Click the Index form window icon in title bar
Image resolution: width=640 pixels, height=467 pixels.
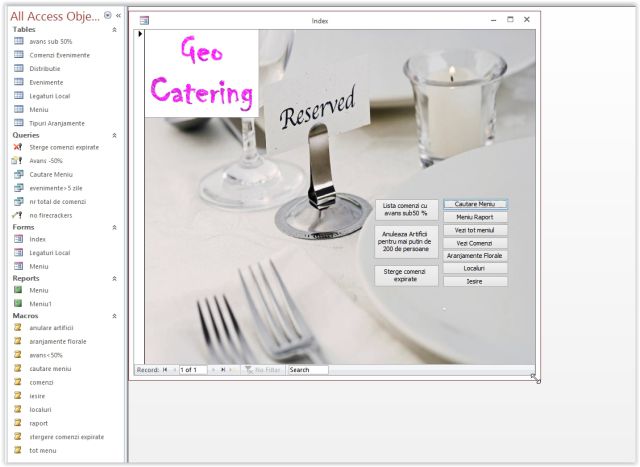(144, 20)
